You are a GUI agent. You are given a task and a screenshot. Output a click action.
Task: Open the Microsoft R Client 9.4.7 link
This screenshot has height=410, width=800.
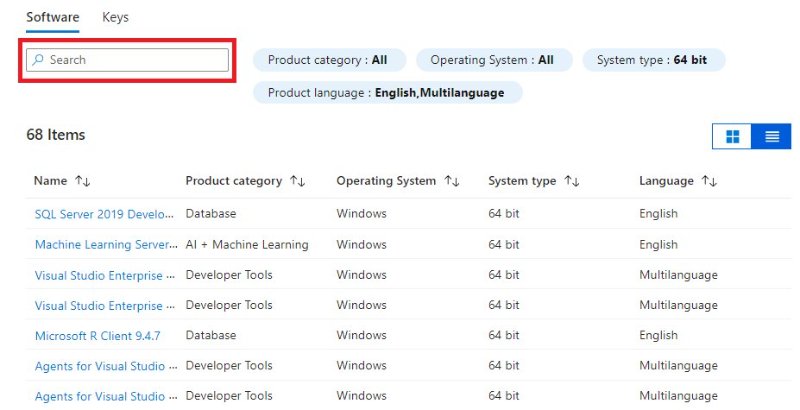pos(95,336)
